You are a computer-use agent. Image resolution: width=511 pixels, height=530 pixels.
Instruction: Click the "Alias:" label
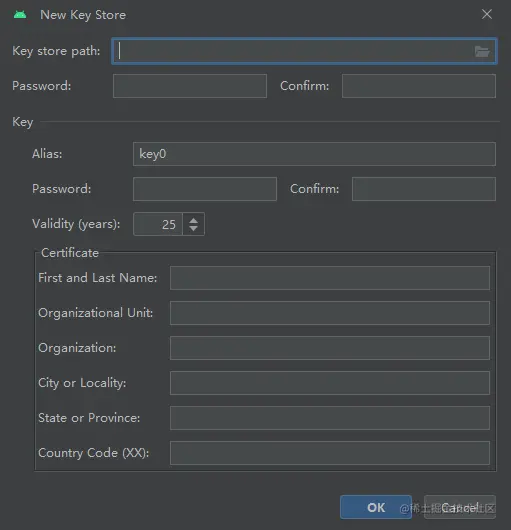point(47,154)
